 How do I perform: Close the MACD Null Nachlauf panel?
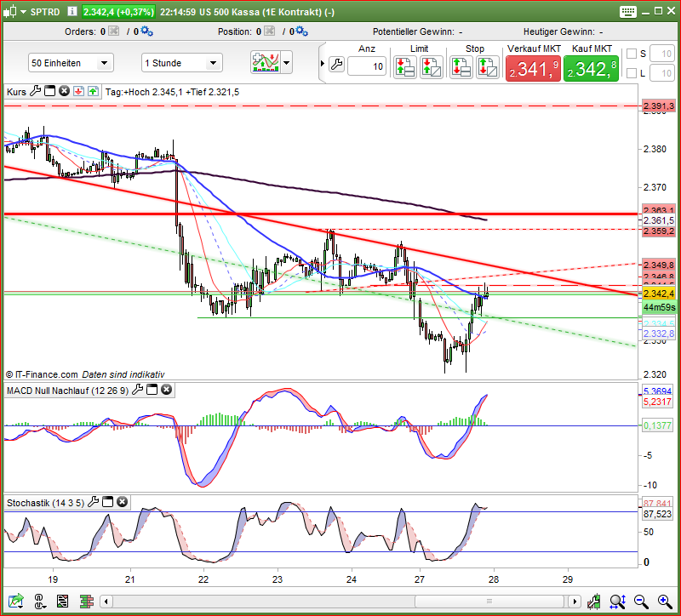pos(166,390)
